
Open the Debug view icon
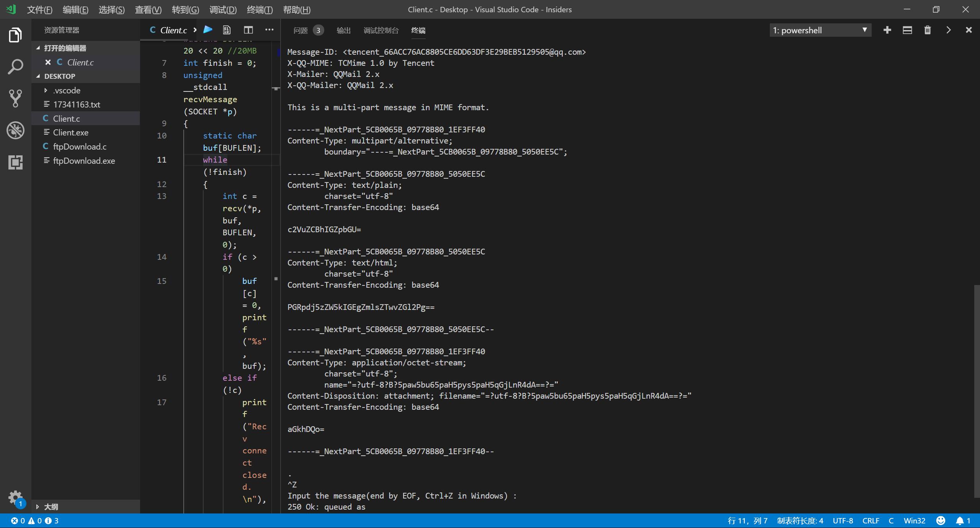pos(15,130)
